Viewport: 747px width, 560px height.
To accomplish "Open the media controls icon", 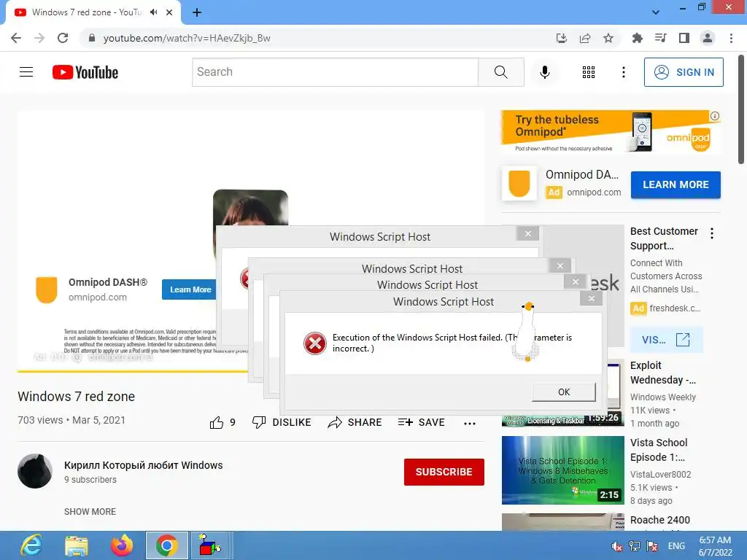I will click(660, 38).
